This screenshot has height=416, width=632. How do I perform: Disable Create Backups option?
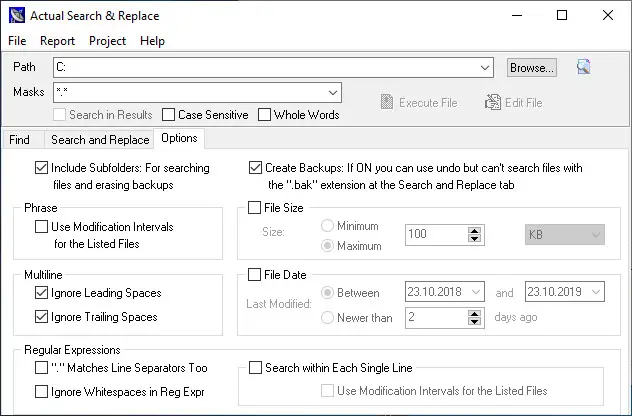coord(255,168)
